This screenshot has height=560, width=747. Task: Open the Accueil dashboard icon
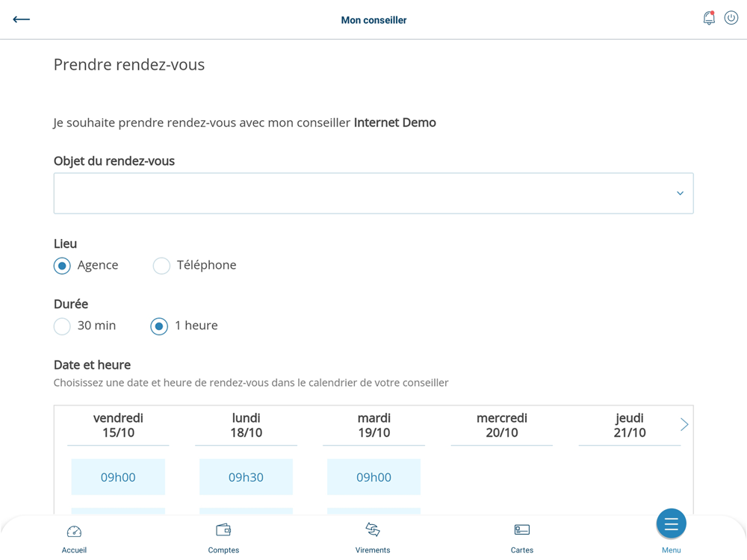point(74,532)
